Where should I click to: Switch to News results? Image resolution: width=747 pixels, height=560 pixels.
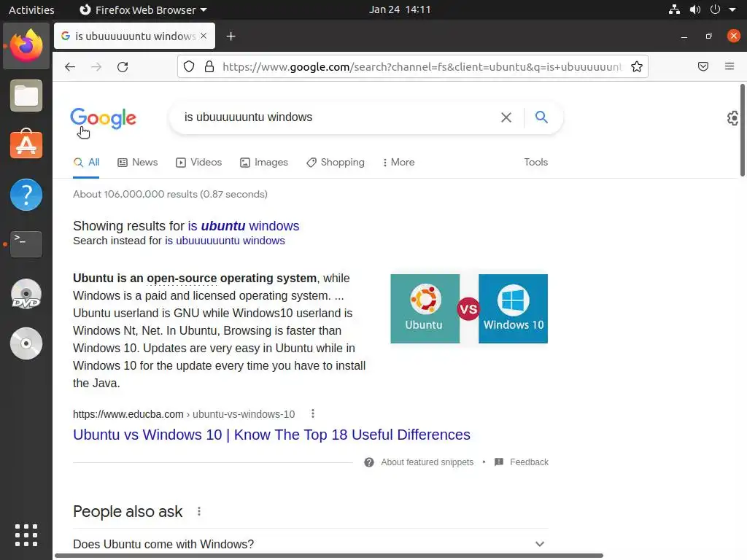point(138,163)
